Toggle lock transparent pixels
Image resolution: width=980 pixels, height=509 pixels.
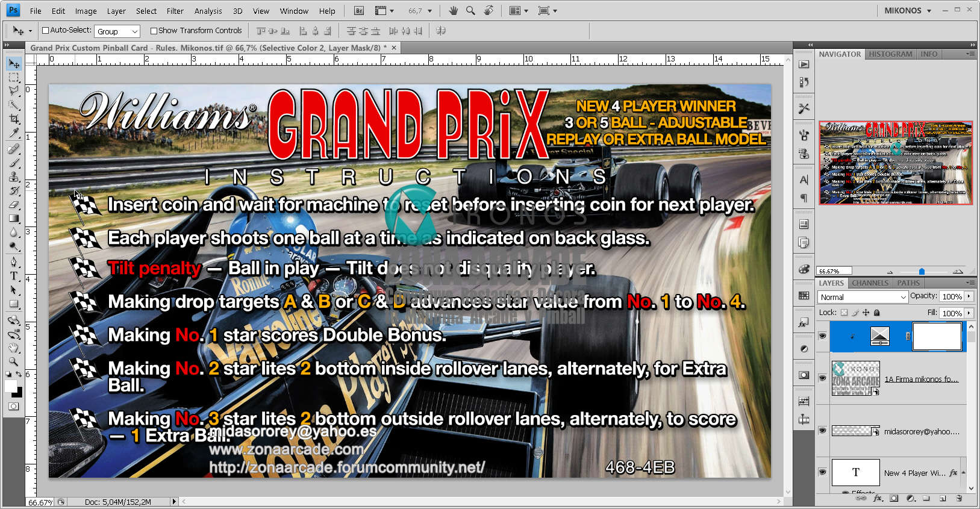point(844,313)
